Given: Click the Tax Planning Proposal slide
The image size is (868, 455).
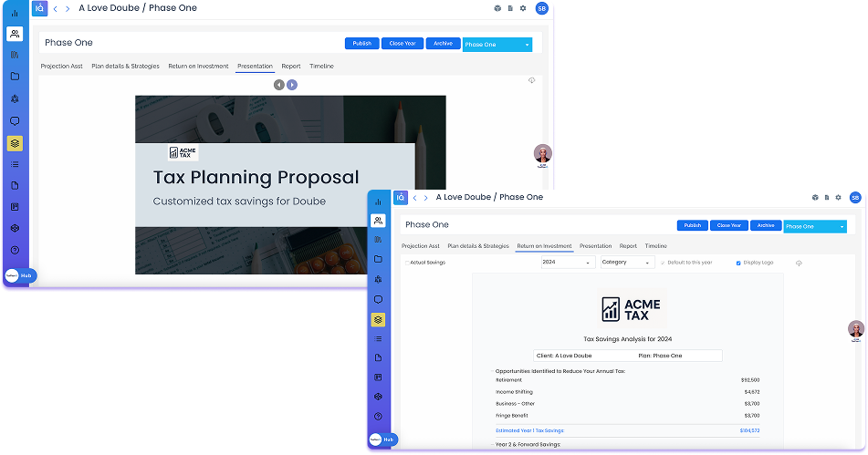Looking at the screenshot, I should tap(290, 184).
